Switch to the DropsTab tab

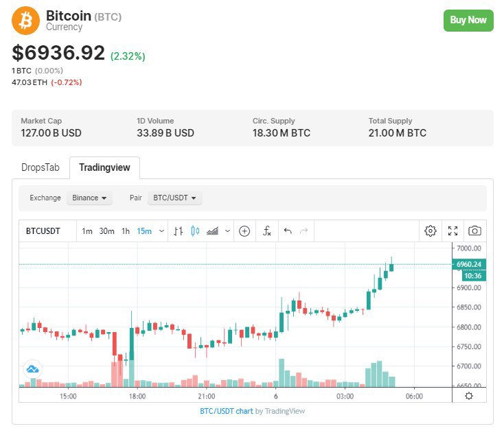point(41,167)
